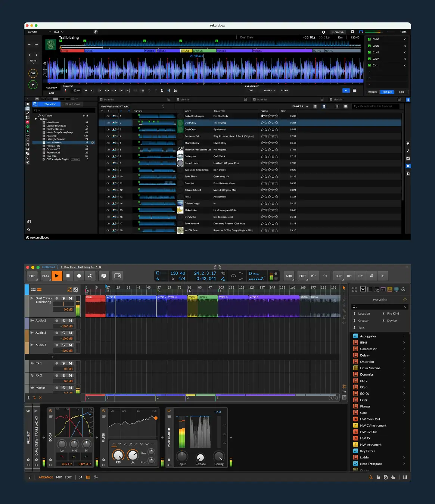Screen dimensions: 435x504
Task: Click the Bitwig browser search field
Action: click(x=380, y=307)
